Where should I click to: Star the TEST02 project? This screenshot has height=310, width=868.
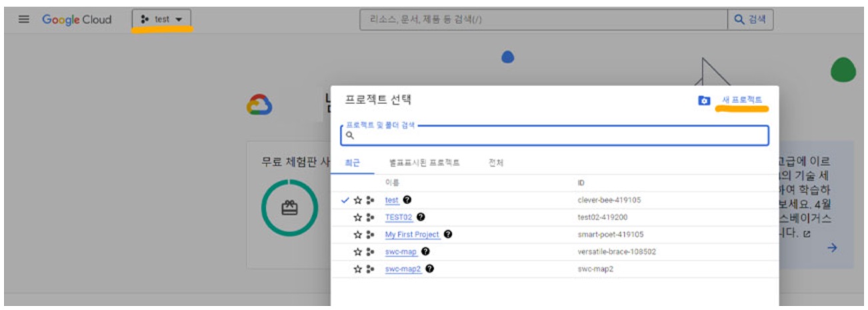coord(357,217)
